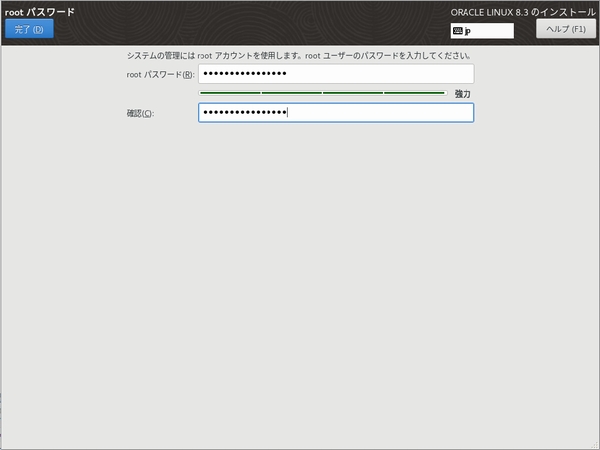Click the password strength bar
The image size is (600, 450).
pos(323,93)
